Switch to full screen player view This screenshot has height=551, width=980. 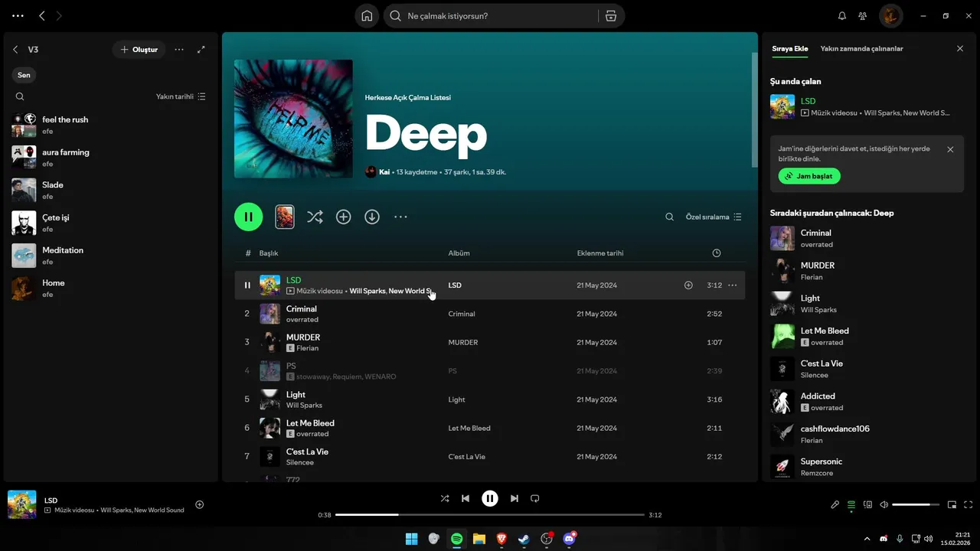pyautogui.click(x=969, y=504)
